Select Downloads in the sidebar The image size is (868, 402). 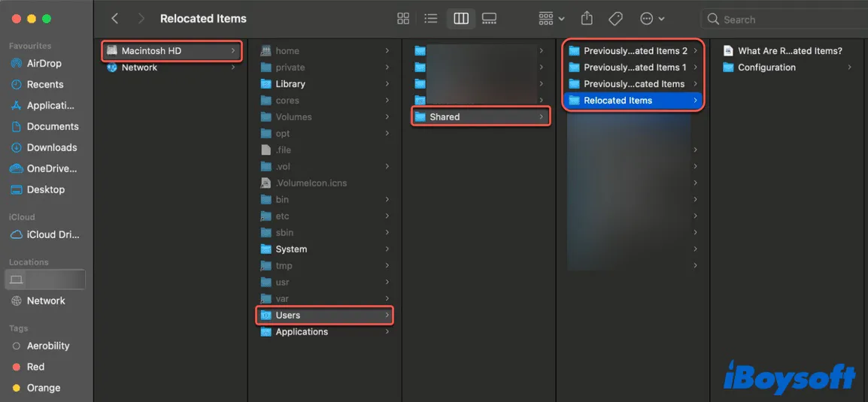[x=51, y=148]
